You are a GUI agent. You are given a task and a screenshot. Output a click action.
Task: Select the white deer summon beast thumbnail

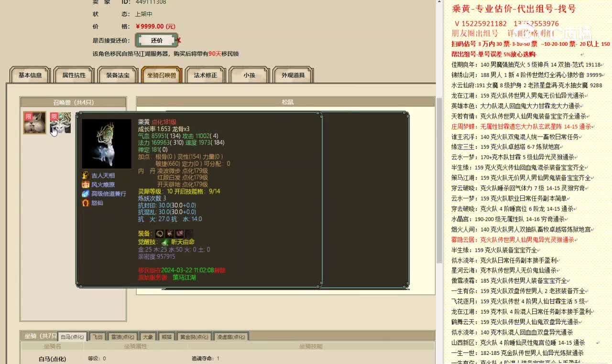61,123
